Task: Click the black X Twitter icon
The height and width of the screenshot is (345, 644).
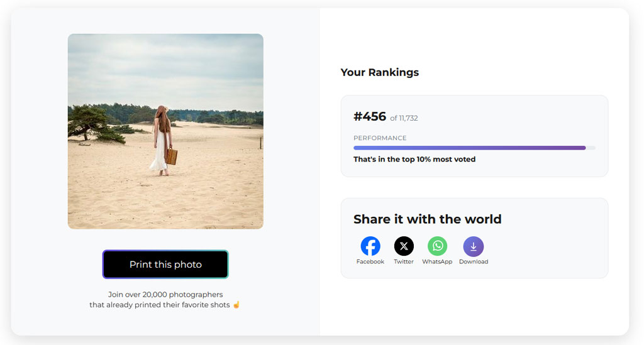Action: click(x=404, y=246)
